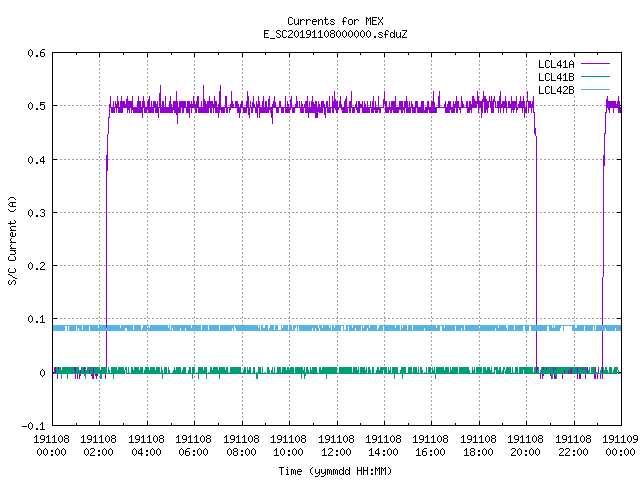
Task: Click the 0.4 y-axis tick value
Action: pyautogui.click(x=36, y=160)
